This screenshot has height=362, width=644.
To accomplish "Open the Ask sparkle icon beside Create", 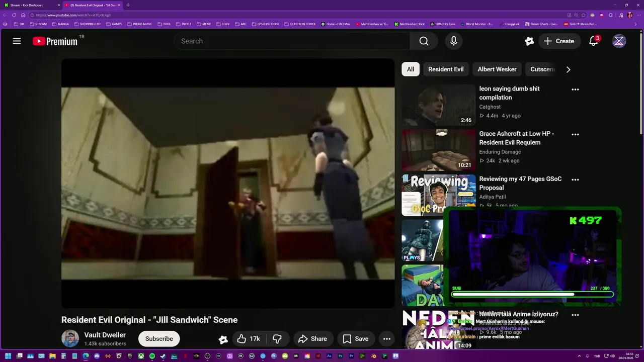I will [x=529, y=41].
